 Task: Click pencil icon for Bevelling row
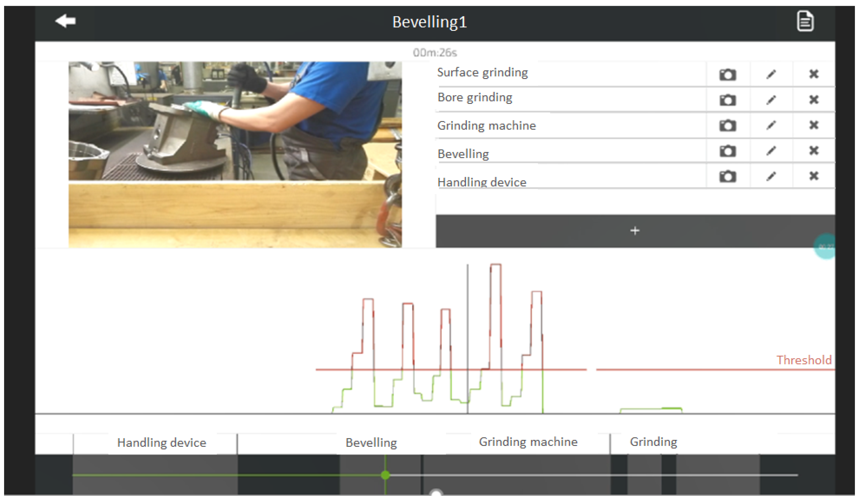[x=771, y=151]
